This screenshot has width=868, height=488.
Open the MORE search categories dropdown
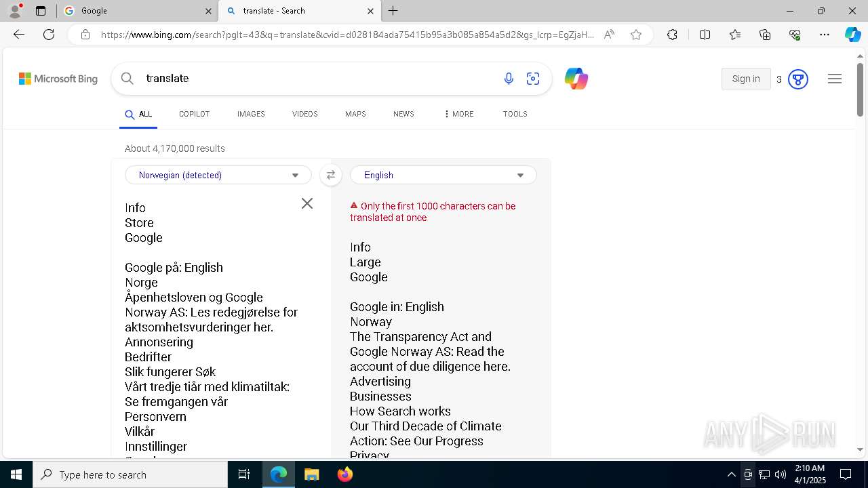pyautogui.click(x=459, y=114)
